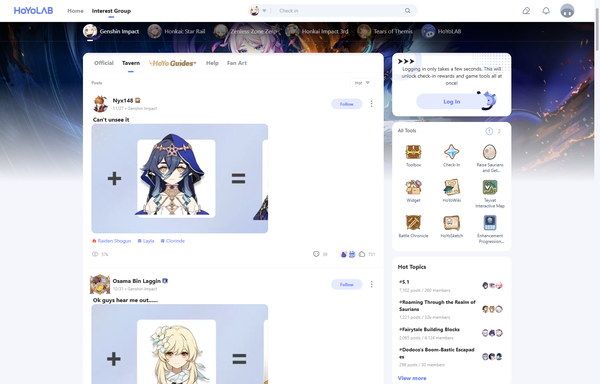
Task: Click the Check in search field
Action: click(339, 11)
